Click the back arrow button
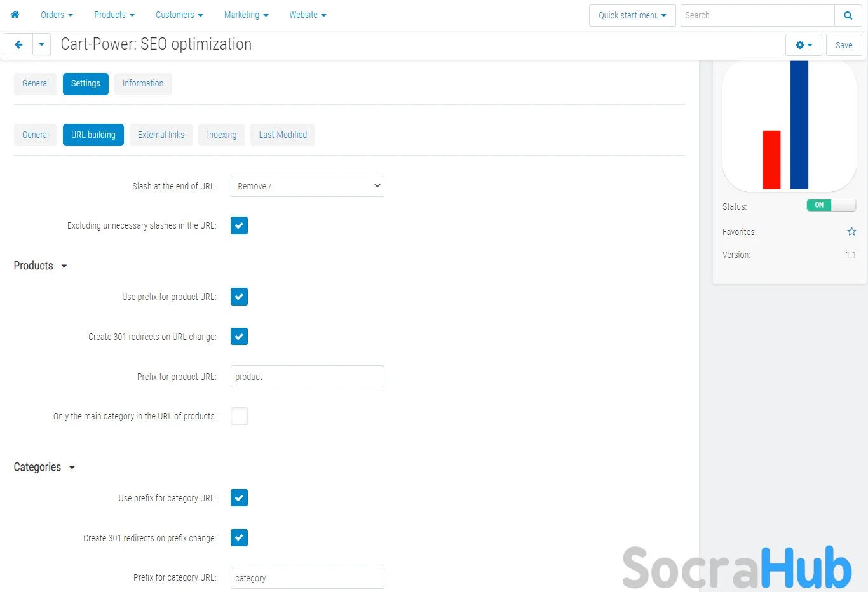Viewport: 868px width, 592px height. pyautogui.click(x=18, y=44)
